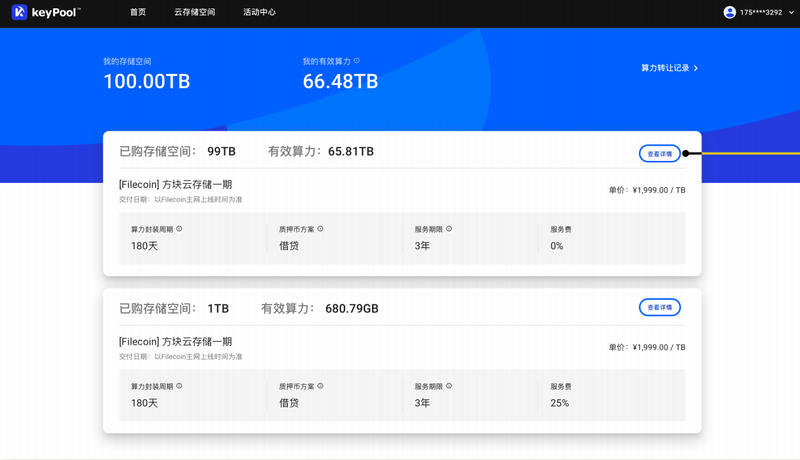This screenshot has height=460, width=800.
Task: Click info icon beside 质押币方案 in 99TB card
Action: click(320, 229)
